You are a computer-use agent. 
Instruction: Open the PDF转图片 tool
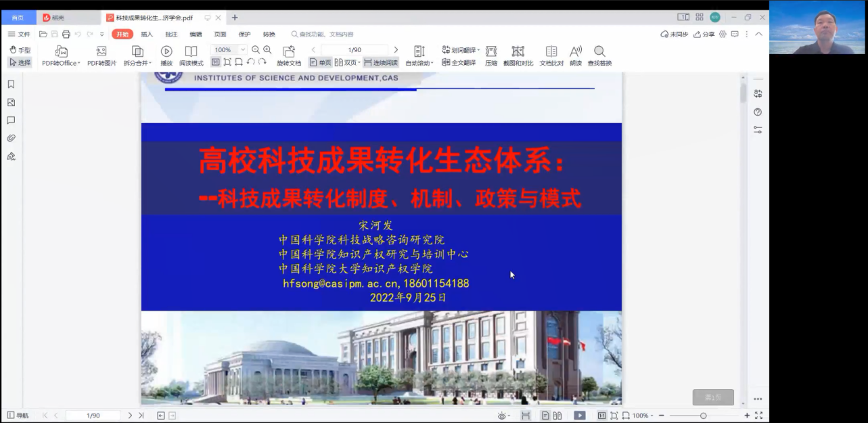(101, 54)
